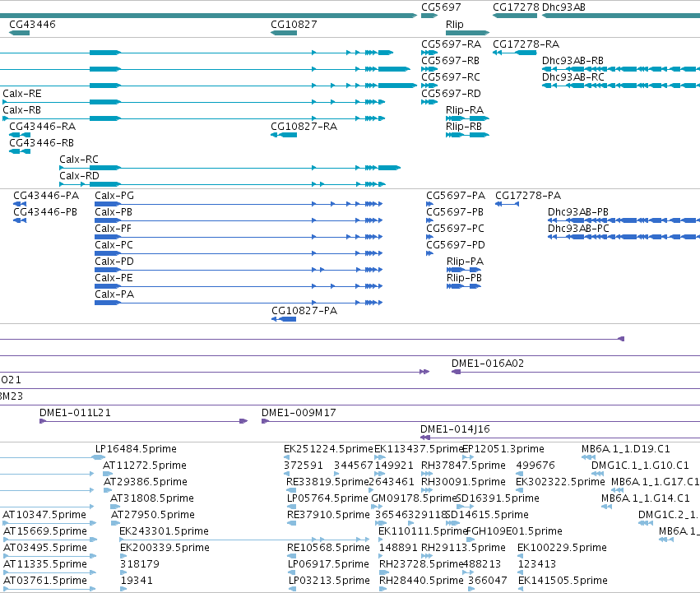Click the CG17278-RA transcript label
Image resolution: width=700 pixels, height=593 pixels.
526,44
